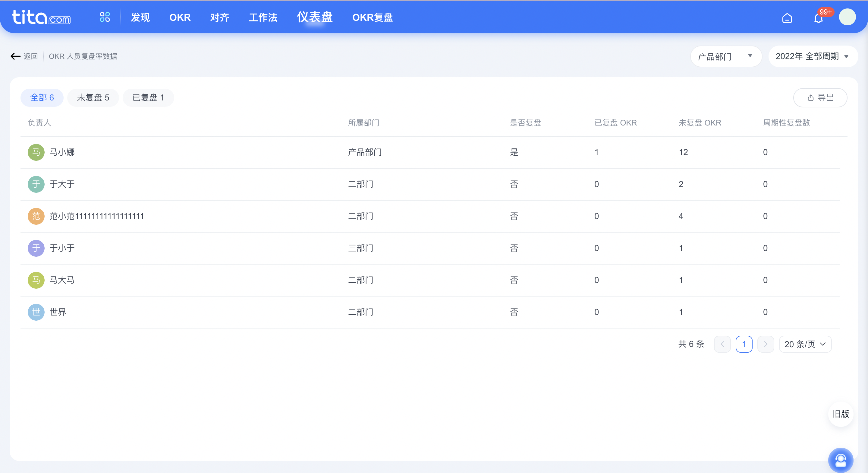Viewport: 868px width, 473px height.
Task: Click the name 范小范1111111111111111
Action: pyautogui.click(x=97, y=216)
